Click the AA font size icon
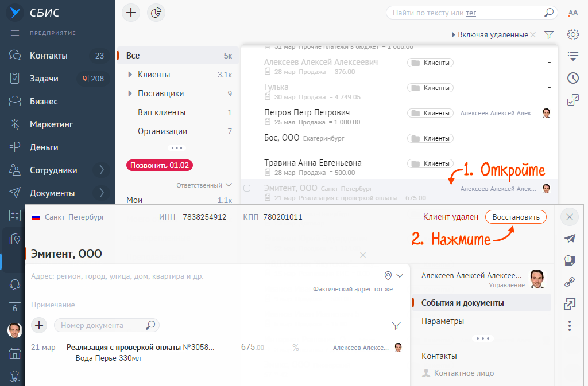 click(x=572, y=13)
